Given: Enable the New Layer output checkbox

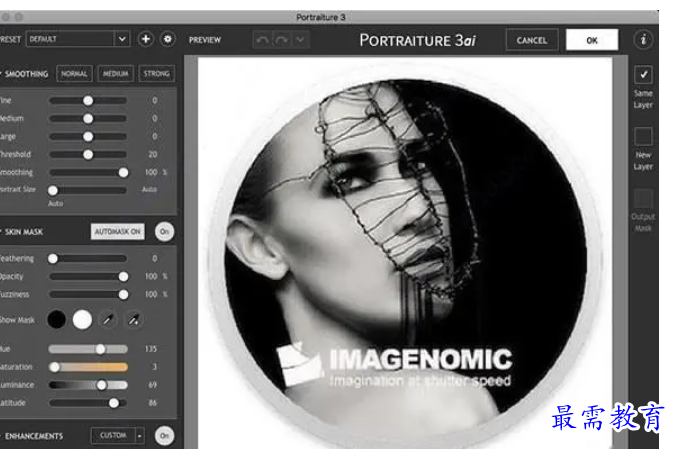Looking at the screenshot, I should (643, 136).
